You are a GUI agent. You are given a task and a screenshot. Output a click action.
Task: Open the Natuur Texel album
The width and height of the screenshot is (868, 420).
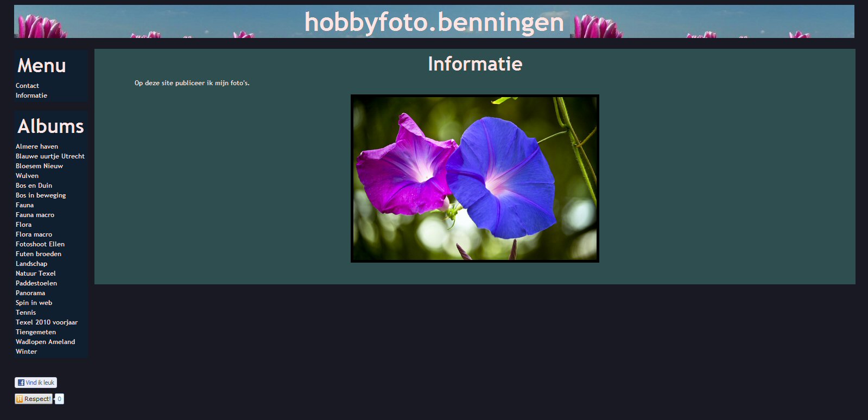pyautogui.click(x=36, y=273)
